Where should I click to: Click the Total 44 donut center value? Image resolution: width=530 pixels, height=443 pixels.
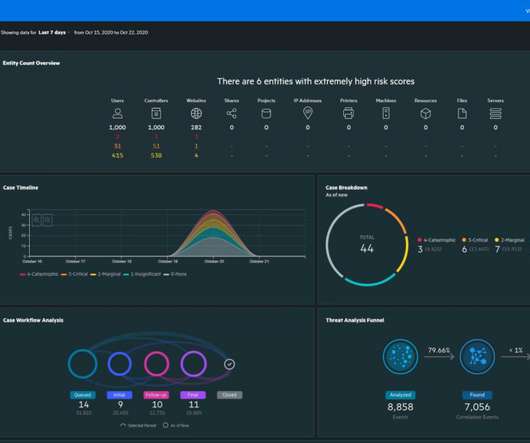click(x=367, y=249)
